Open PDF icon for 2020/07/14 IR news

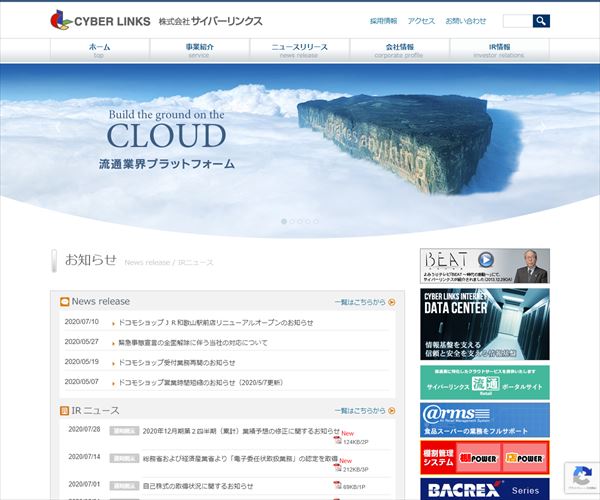click(x=338, y=467)
